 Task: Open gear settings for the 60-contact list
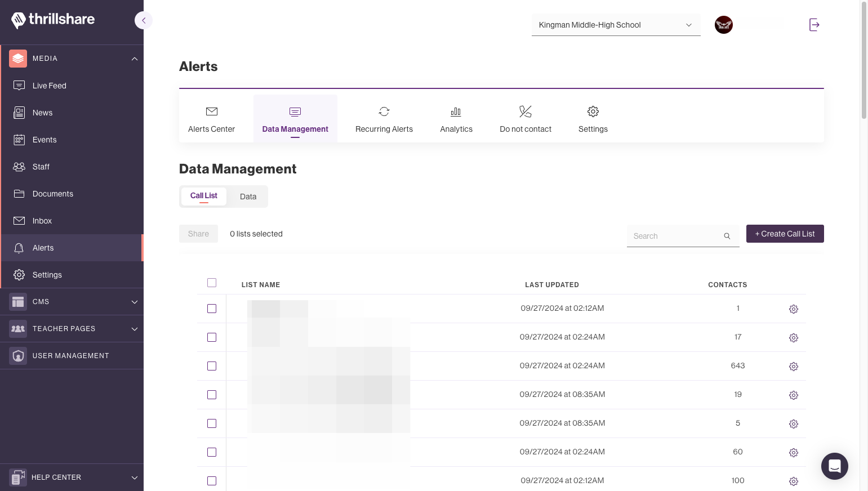point(794,453)
